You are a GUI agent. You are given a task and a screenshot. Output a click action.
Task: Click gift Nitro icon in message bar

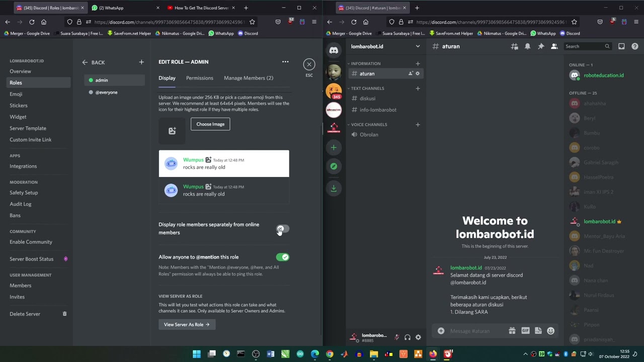[x=512, y=331]
